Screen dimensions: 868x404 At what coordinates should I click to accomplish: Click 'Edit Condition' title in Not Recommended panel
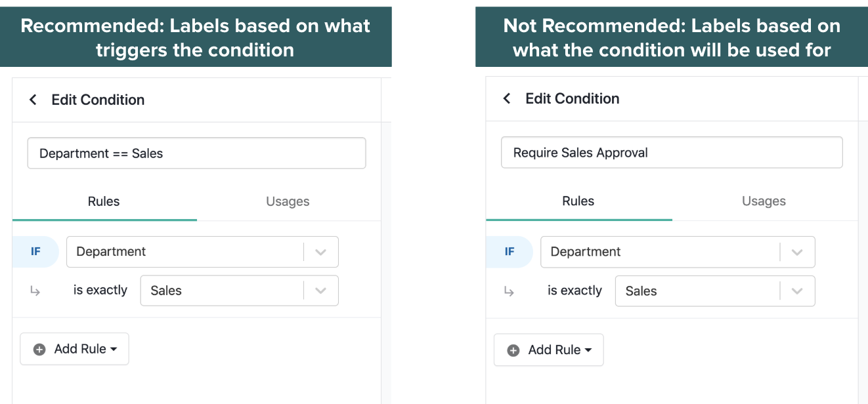573,98
